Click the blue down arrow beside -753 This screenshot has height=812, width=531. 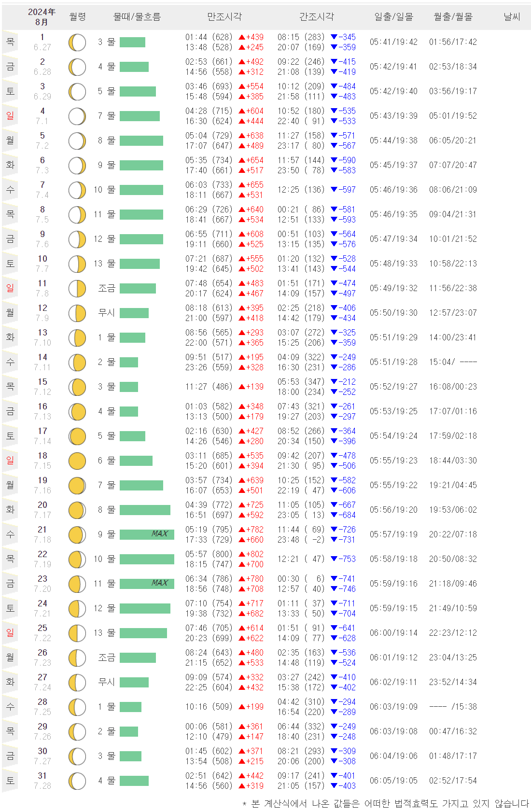[334, 559]
